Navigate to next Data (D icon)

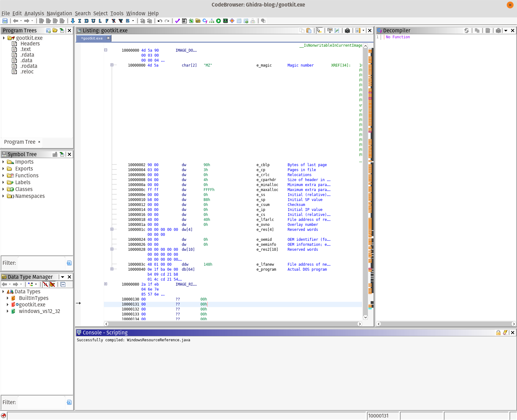tap(87, 21)
